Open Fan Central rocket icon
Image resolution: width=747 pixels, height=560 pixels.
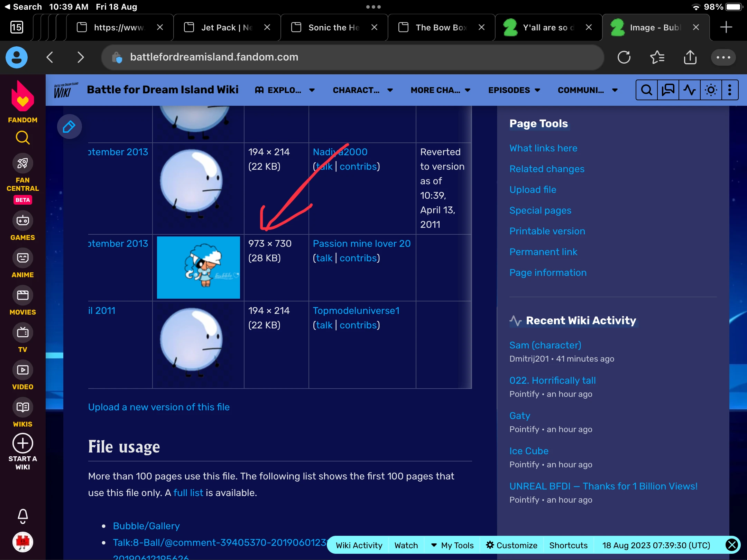click(x=23, y=164)
